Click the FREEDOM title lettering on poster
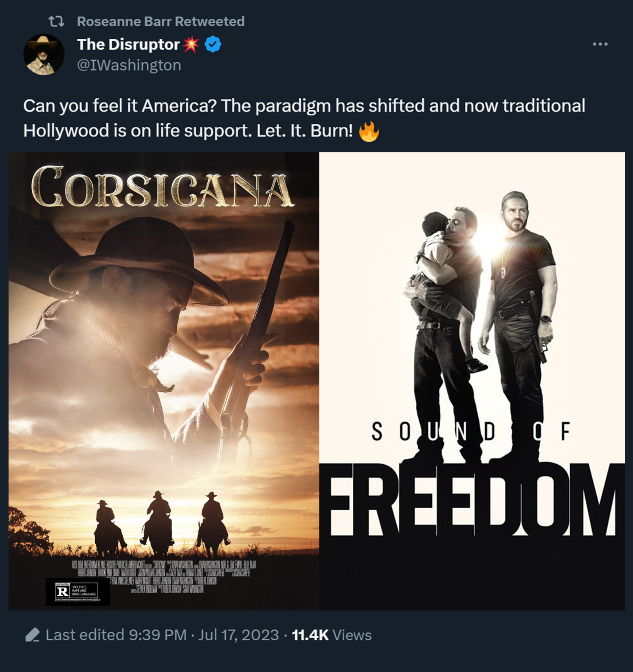Viewport: 633px width, 672px height. tap(472, 500)
